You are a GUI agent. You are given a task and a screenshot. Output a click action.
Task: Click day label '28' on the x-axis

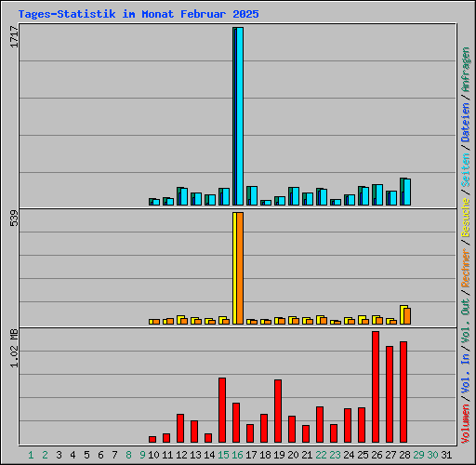[x=404, y=455]
